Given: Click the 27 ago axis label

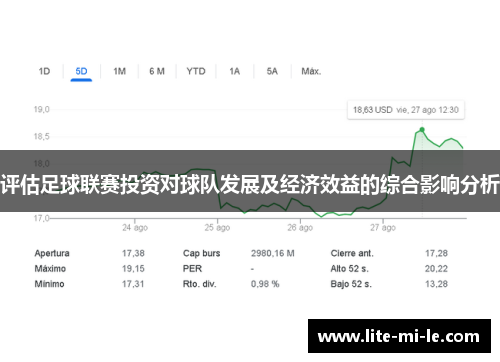Looking at the screenshot, I should tap(383, 228).
